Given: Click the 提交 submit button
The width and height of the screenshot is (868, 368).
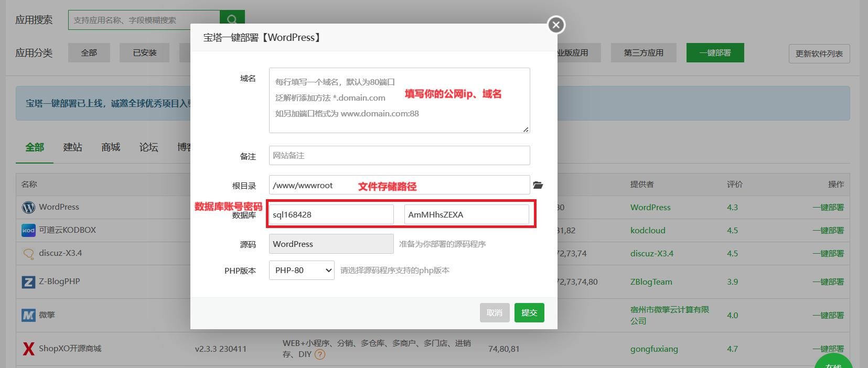Looking at the screenshot, I should point(529,313).
